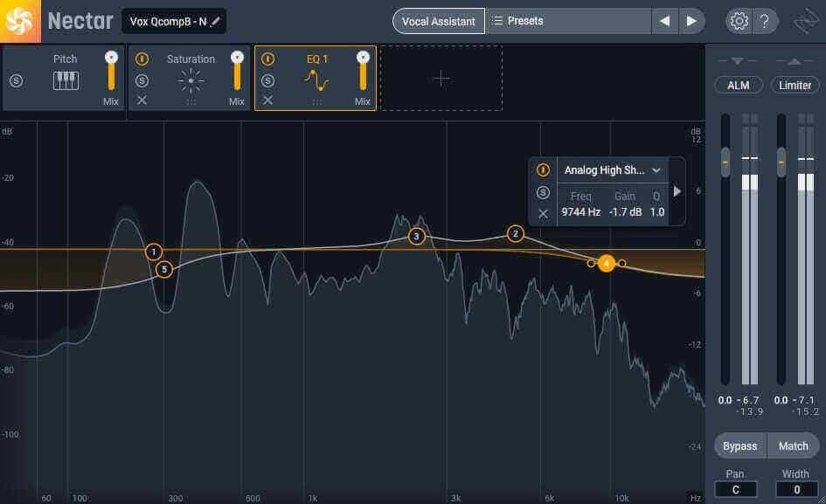Click the Width value field 0
The height and width of the screenshot is (504, 826).
[x=796, y=489]
